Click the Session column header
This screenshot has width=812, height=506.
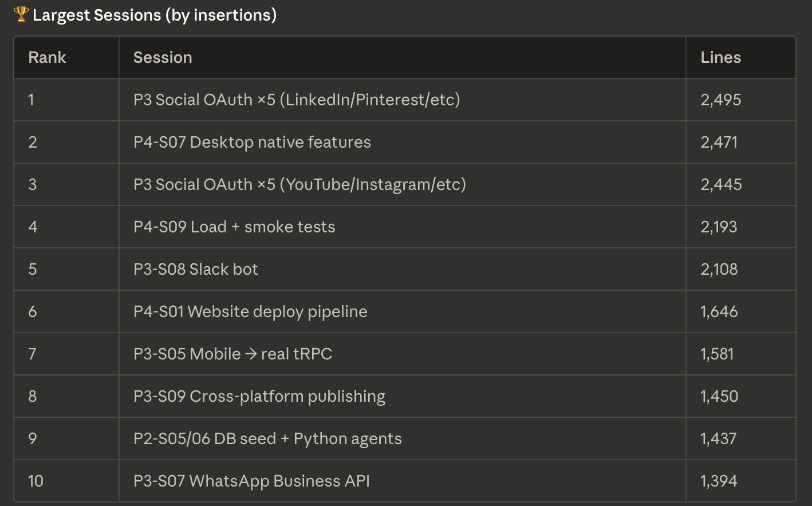163,57
